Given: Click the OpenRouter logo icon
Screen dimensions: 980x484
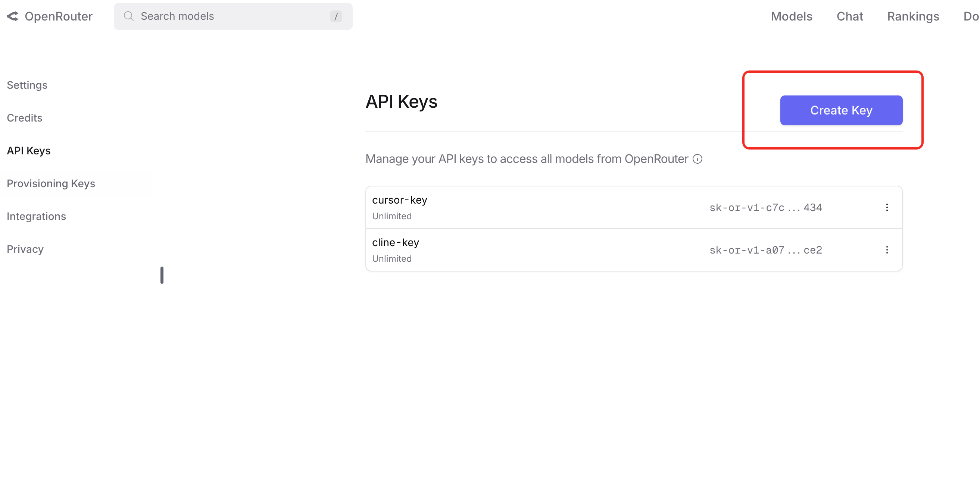Looking at the screenshot, I should [13, 16].
